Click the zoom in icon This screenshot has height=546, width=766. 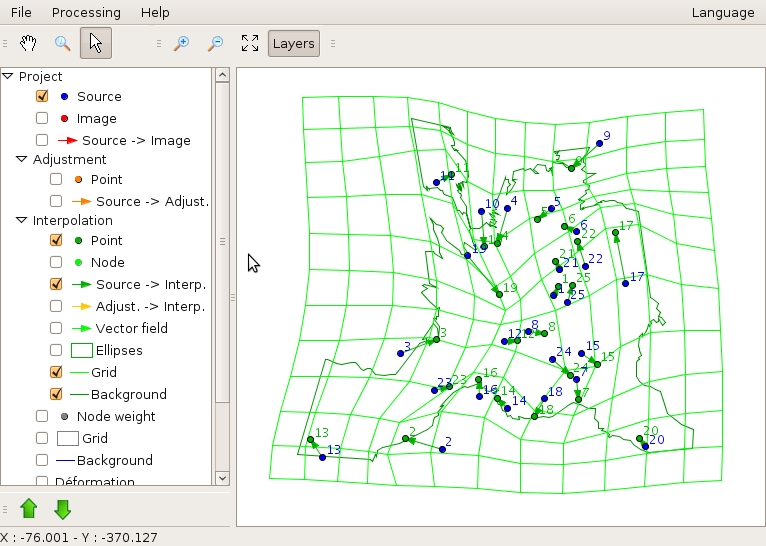pos(182,43)
